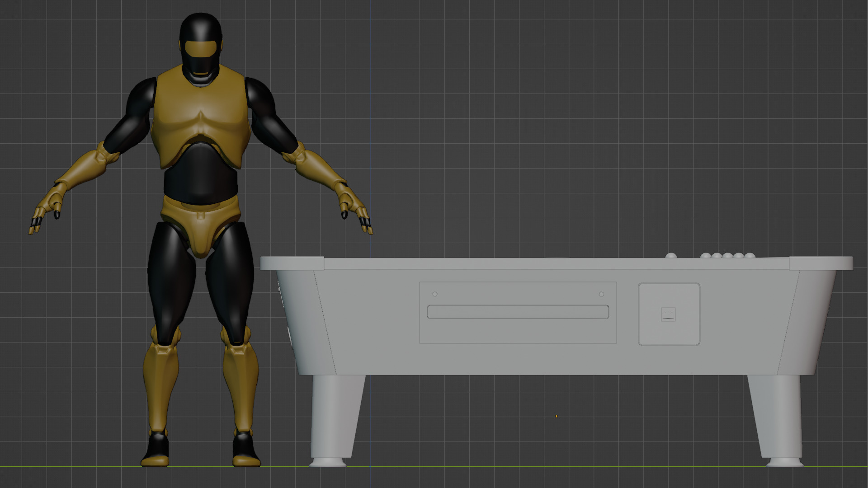The height and width of the screenshot is (488, 868).
Task: Click the small icon inside the coin panel
Action: (x=668, y=314)
